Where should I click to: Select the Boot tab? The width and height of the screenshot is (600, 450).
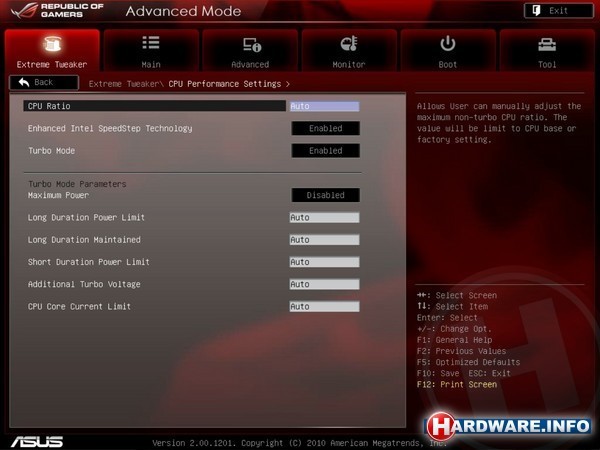(448, 50)
